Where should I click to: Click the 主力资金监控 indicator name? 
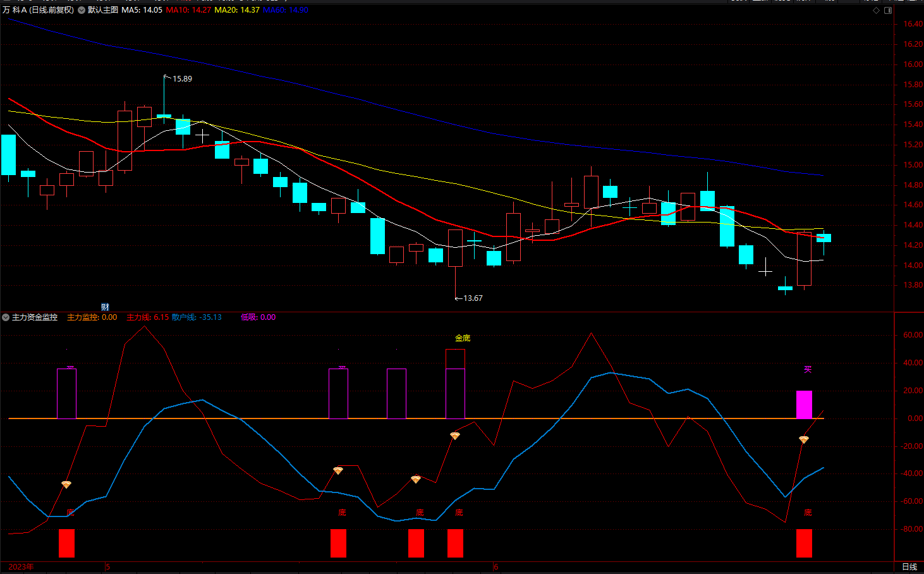pos(35,317)
